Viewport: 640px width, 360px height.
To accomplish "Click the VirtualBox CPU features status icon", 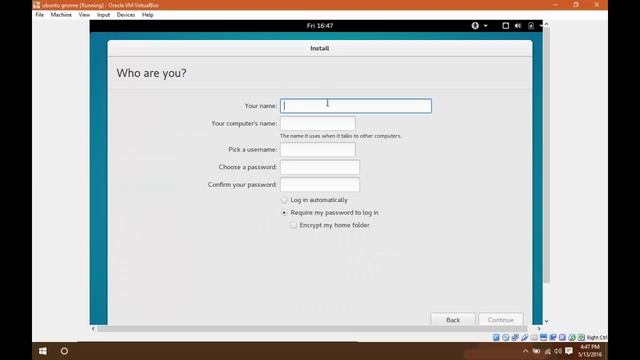I will coord(562,338).
